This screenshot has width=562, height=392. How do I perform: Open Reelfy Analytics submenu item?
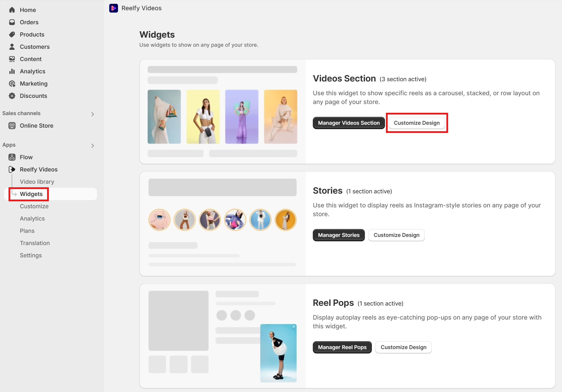(x=32, y=218)
